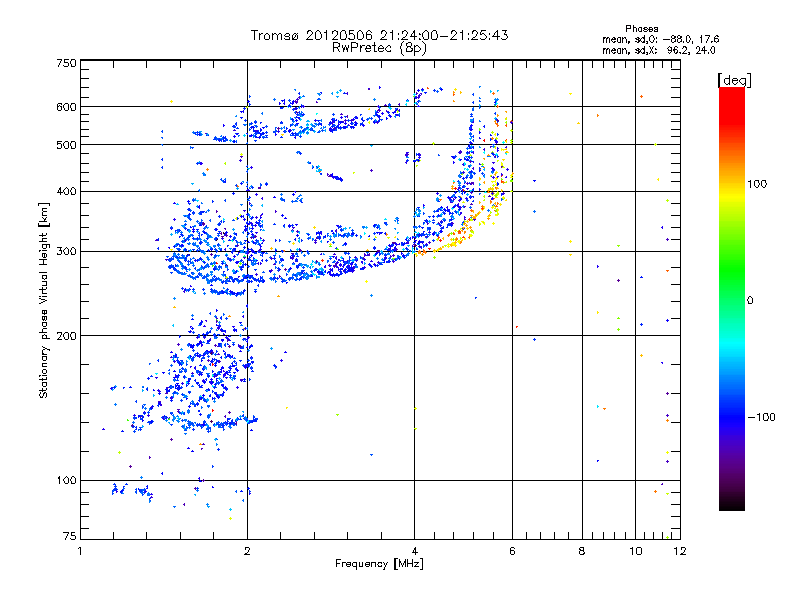Click the colorbar tick label '100'
The width and height of the screenshot is (800, 600).
coord(757,184)
